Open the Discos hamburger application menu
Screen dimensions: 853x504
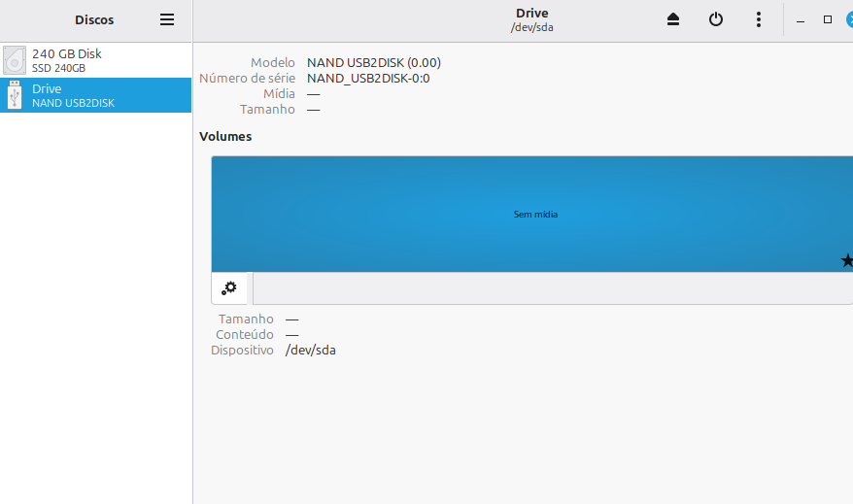pyautogui.click(x=167, y=20)
